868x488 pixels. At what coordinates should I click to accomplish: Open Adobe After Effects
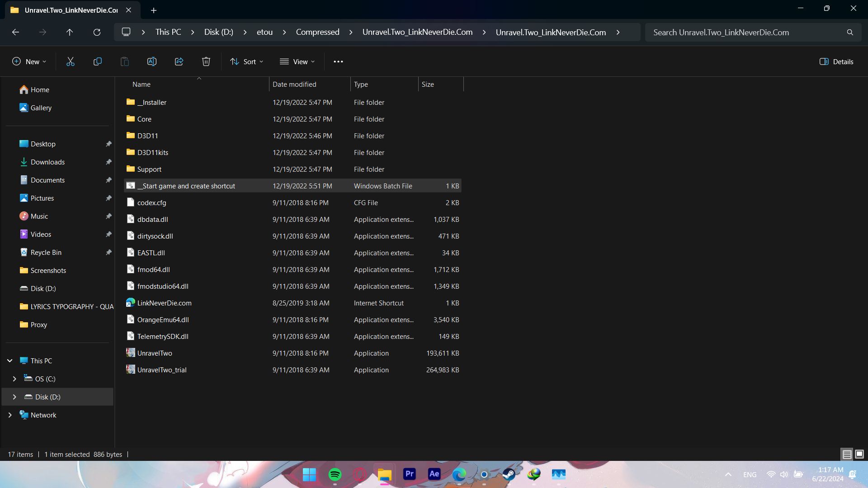[x=434, y=474]
